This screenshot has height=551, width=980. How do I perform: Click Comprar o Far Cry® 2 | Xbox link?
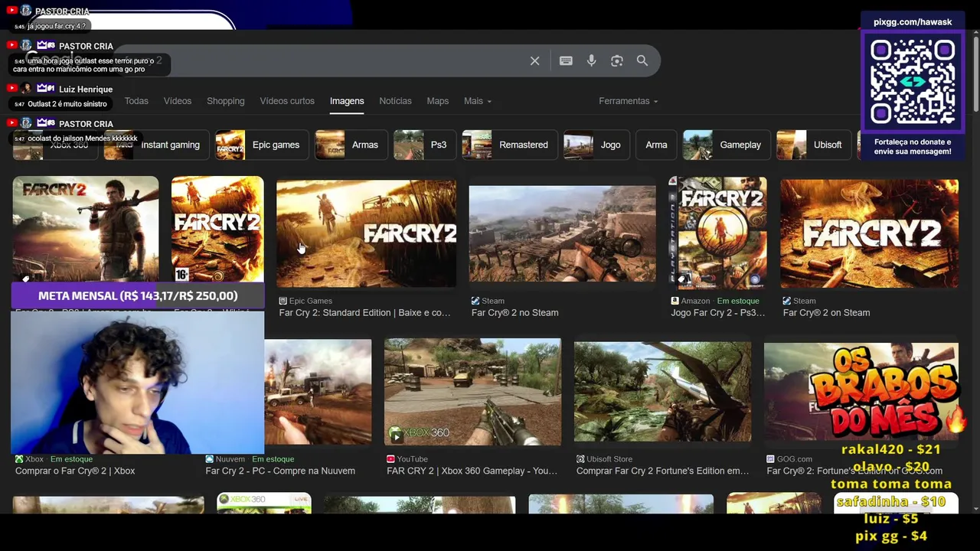(x=75, y=471)
